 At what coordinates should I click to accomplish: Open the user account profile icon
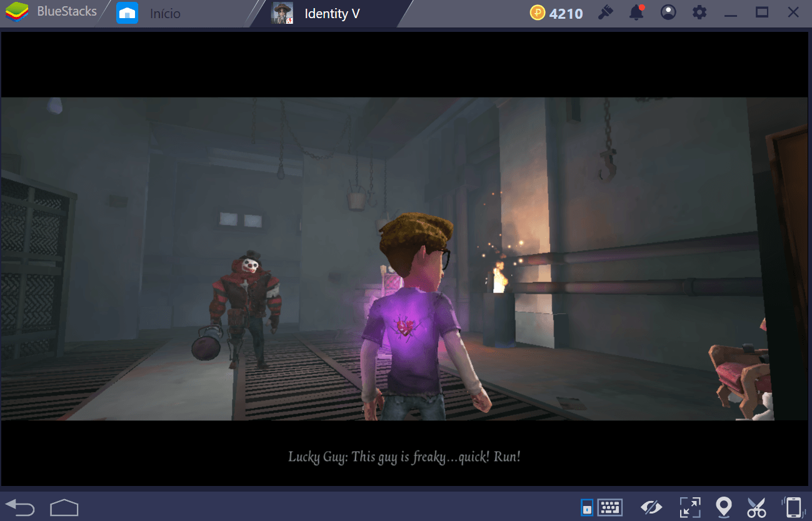click(x=668, y=13)
